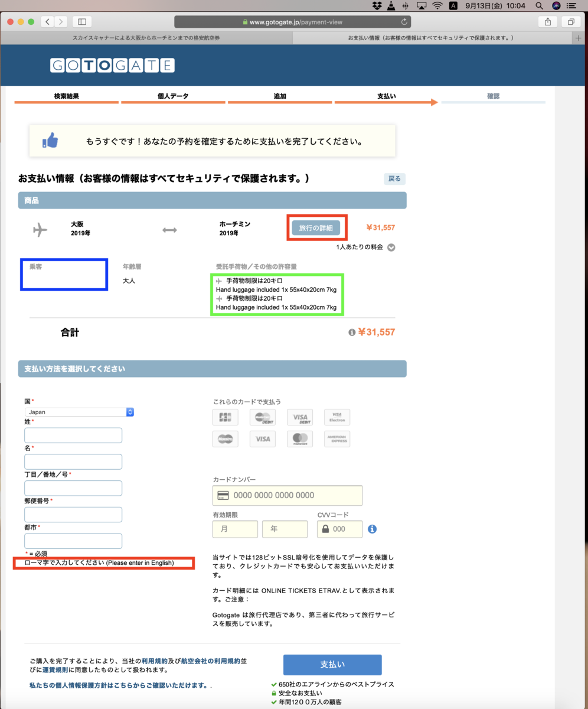The width and height of the screenshot is (588, 709).
Task: Open Spotlight search in menu bar
Action: coord(539,6)
